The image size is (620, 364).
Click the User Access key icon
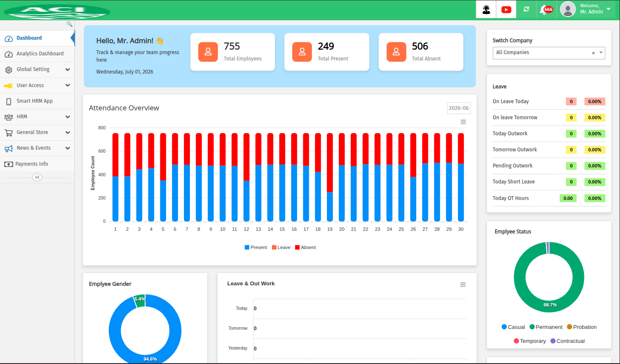[8, 85]
